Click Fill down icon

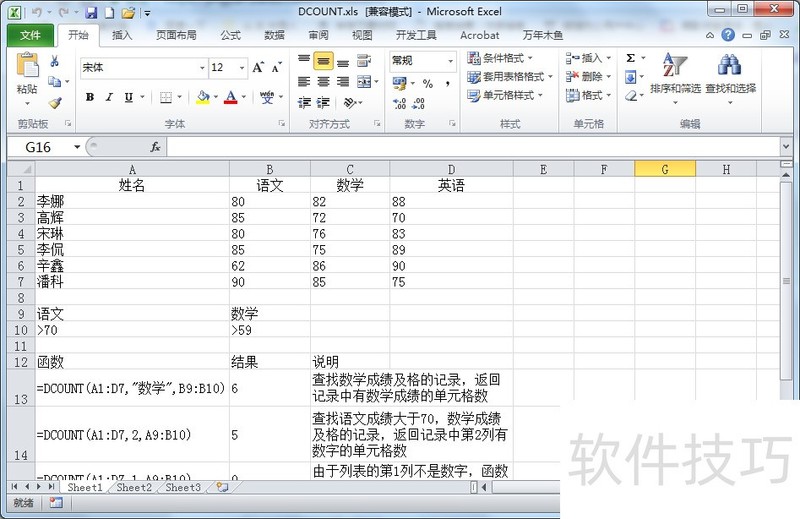(x=631, y=77)
